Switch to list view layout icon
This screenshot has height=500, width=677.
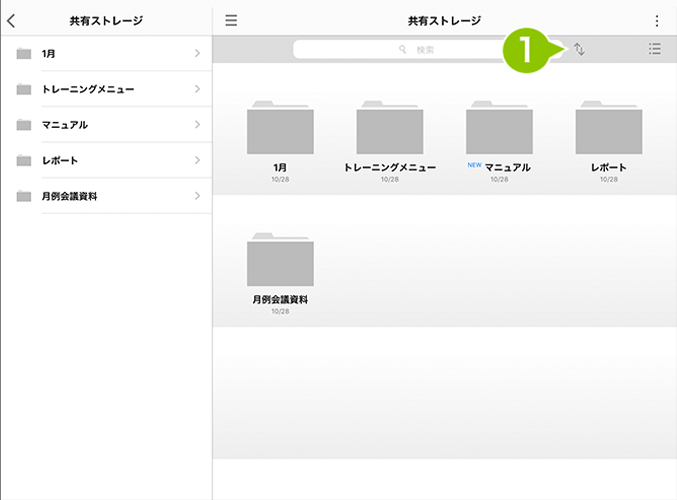tap(655, 49)
